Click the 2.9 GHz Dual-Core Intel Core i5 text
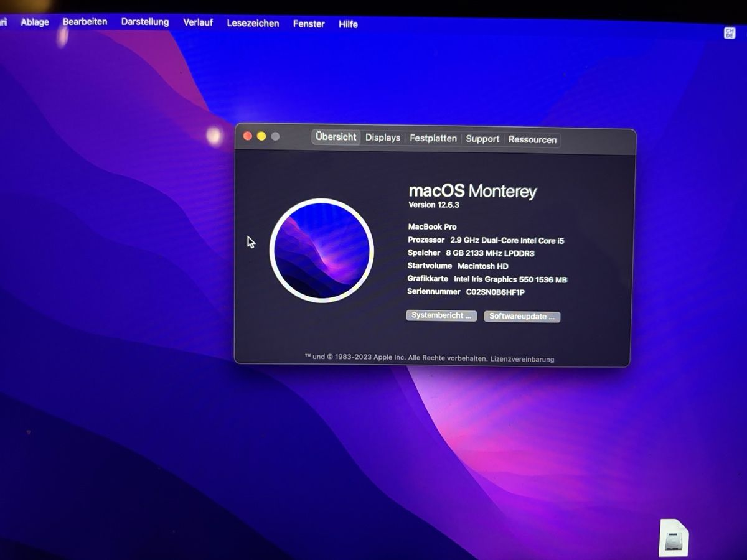747x560 pixels. [x=507, y=240]
